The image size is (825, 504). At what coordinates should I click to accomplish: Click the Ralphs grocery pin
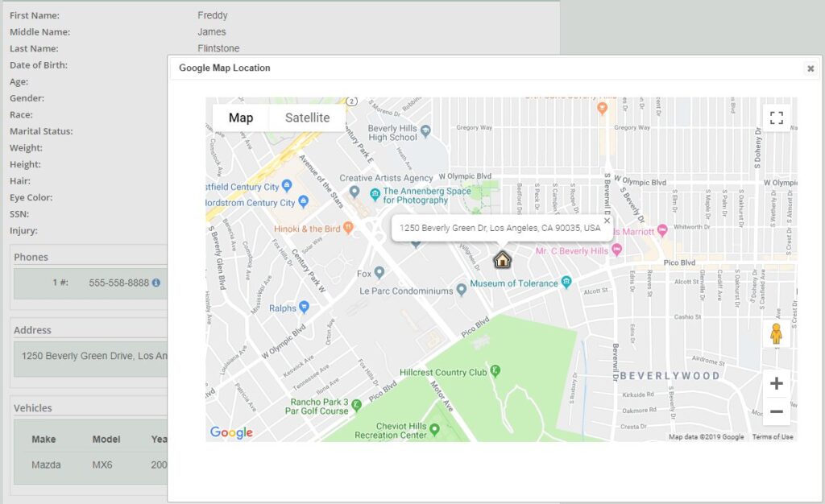[304, 307]
